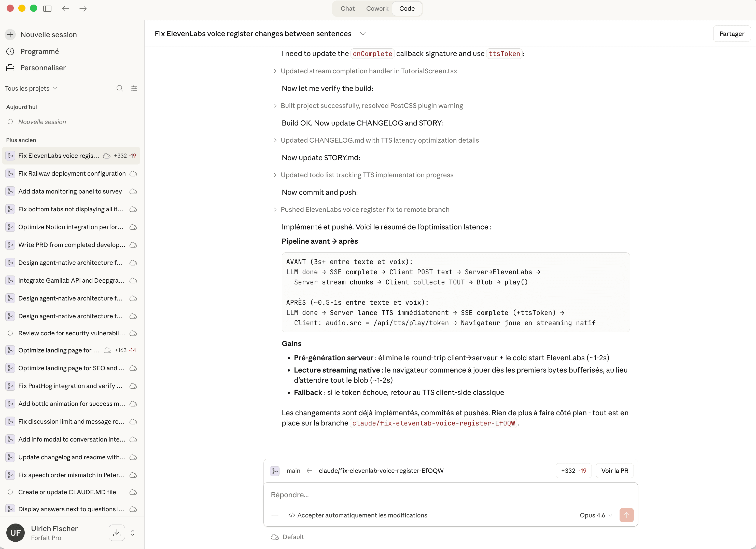Start a Nouvelle session from sidebar

coord(48,34)
